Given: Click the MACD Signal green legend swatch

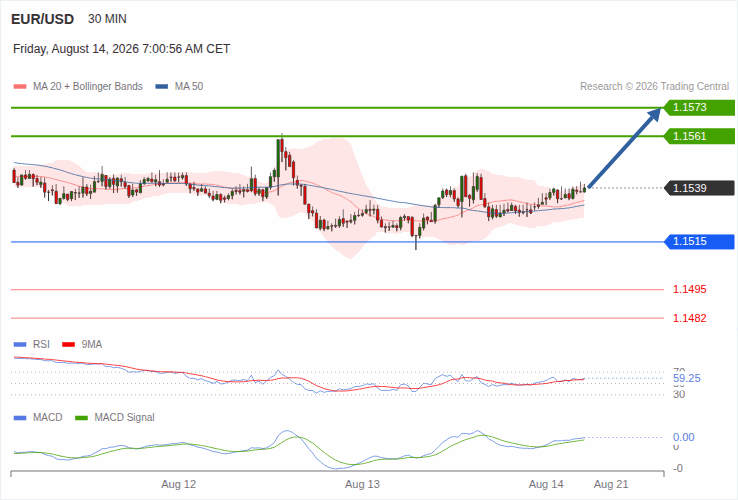Looking at the screenshot, I should [81, 418].
